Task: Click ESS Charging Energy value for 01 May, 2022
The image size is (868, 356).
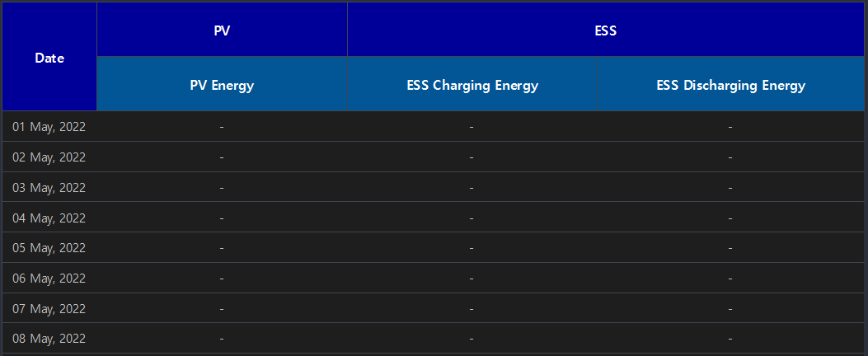Action: point(472,127)
